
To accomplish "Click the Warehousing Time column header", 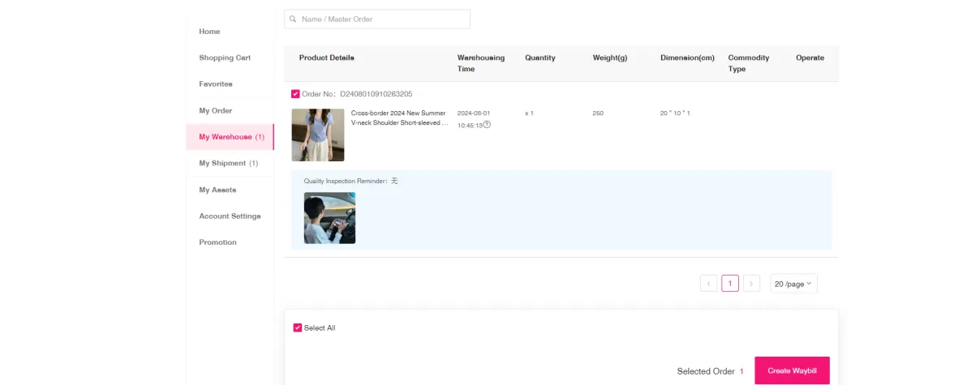I will pos(480,63).
